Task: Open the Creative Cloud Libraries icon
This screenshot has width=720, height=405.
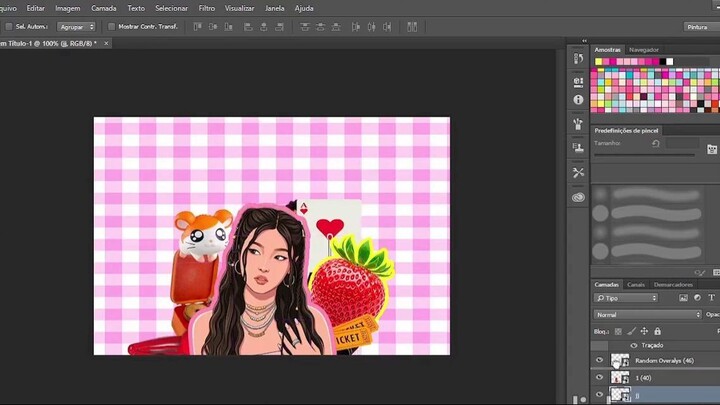Action: pyautogui.click(x=578, y=197)
